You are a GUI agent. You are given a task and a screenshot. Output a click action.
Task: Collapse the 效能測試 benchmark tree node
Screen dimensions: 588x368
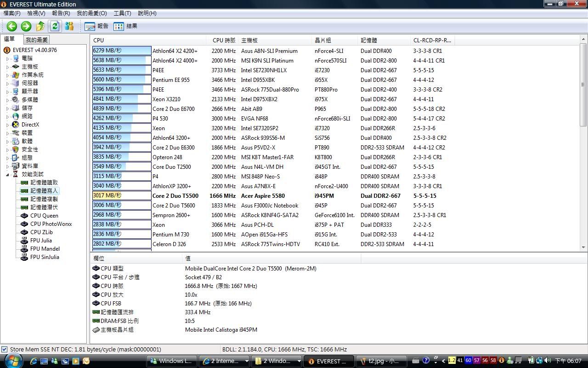pos(8,175)
